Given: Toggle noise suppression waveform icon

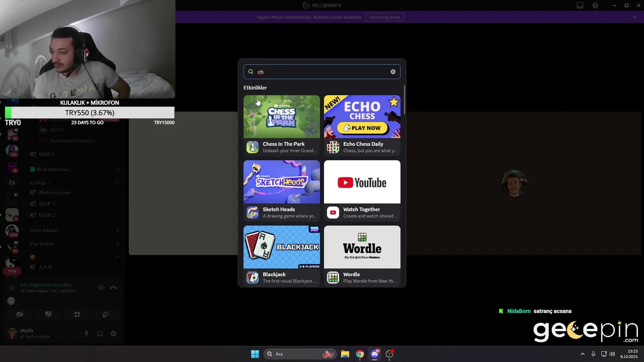Looking at the screenshot, I should pos(101,288).
